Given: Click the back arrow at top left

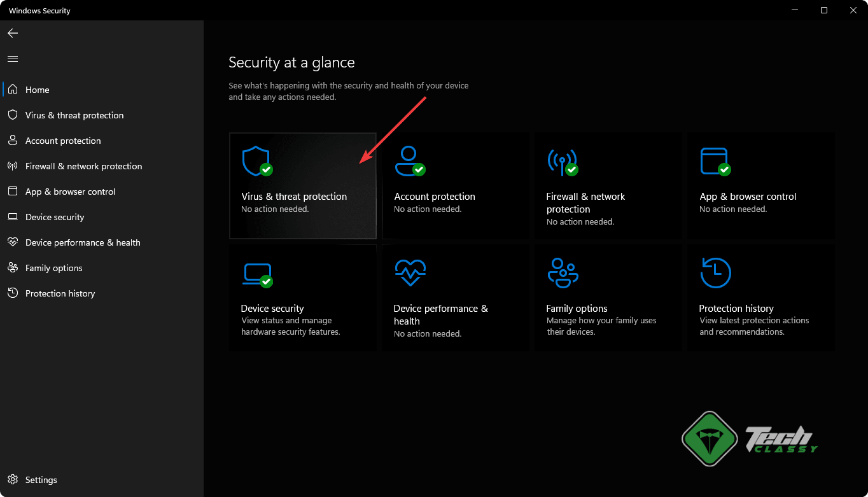Looking at the screenshot, I should click(12, 33).
